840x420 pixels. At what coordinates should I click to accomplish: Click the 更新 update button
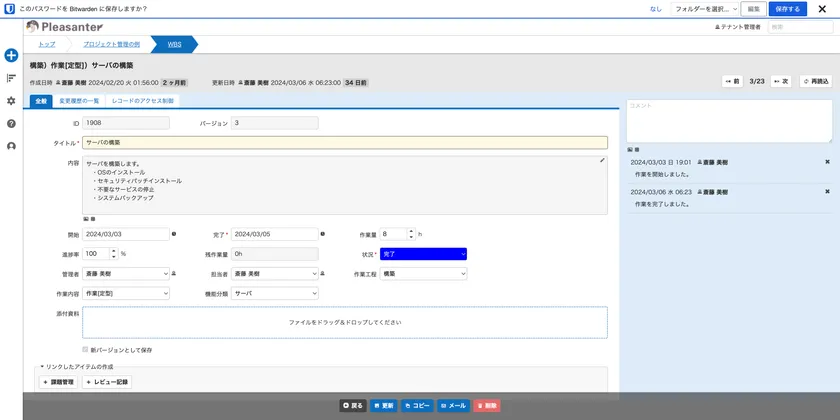384,406
